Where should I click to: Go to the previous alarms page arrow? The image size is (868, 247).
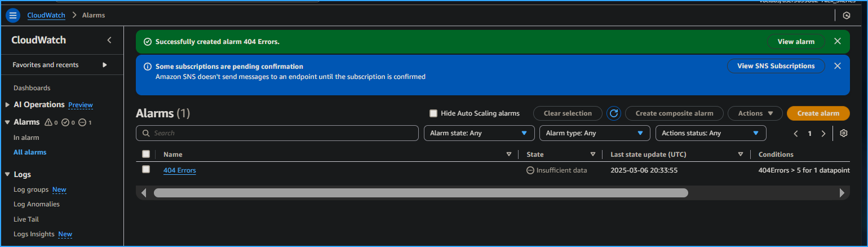796,134
